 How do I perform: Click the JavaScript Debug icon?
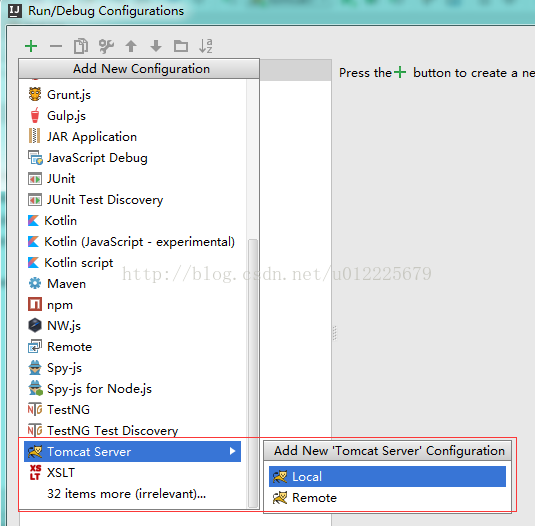tap(35, 157)
